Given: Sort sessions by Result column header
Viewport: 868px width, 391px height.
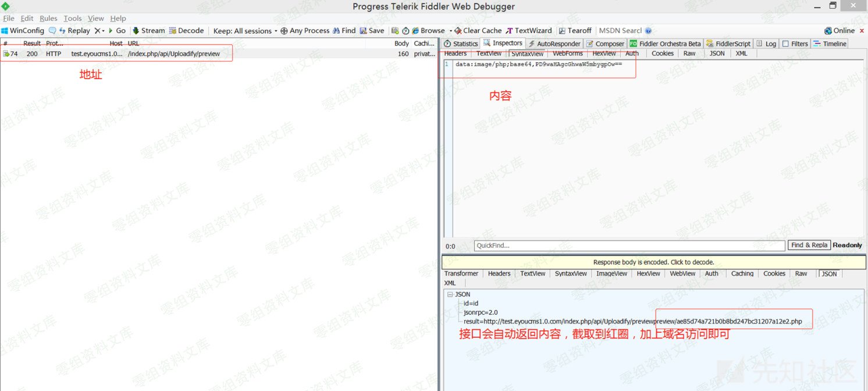Looking at the screenshot, I should [32, 44].
